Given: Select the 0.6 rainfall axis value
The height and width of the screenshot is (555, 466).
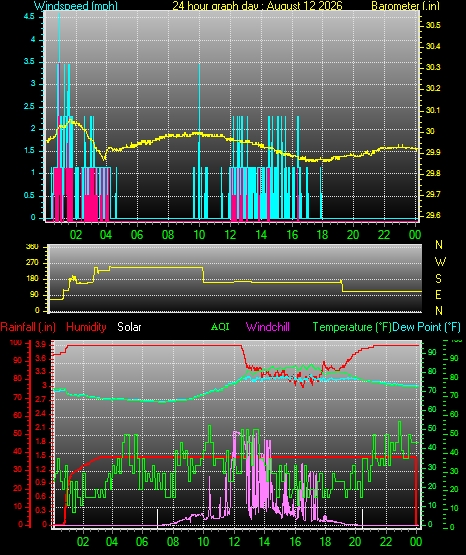Looking at the screenshot, I should [41, 496].
